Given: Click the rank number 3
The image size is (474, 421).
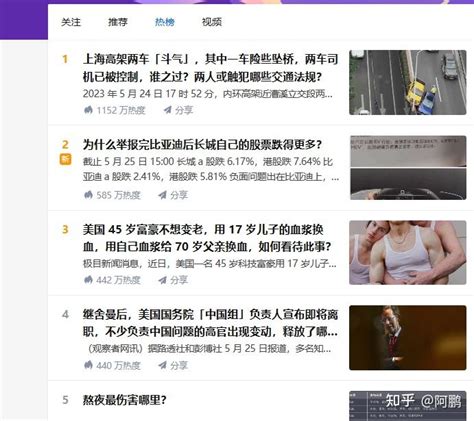Looking at the screenshot, I should pos(65,229).
